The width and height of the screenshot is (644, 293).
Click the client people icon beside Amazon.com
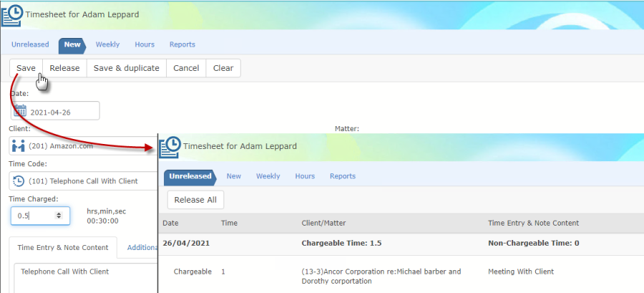19,146
